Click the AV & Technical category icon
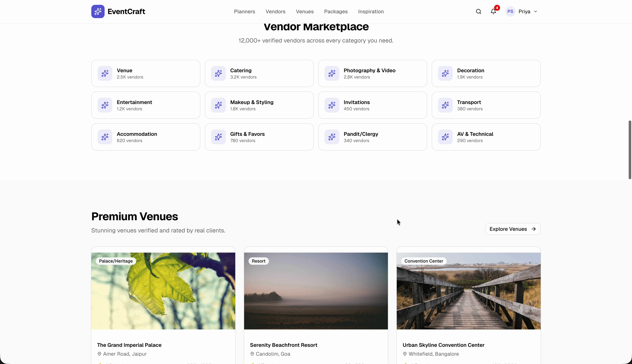632x364 pixels. tap(445, 137)
